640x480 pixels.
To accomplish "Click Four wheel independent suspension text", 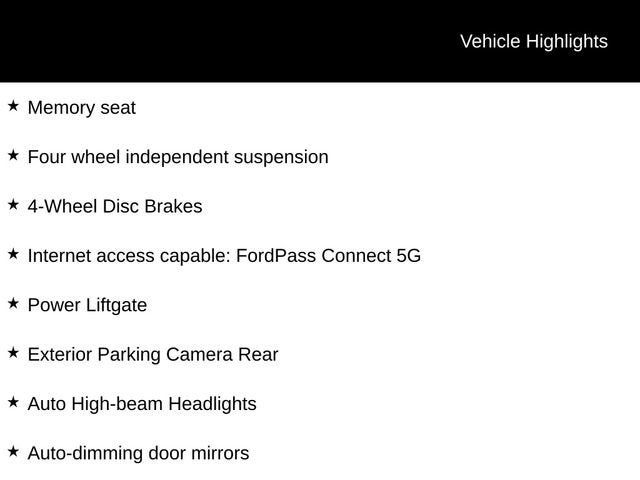I will 177,157.
